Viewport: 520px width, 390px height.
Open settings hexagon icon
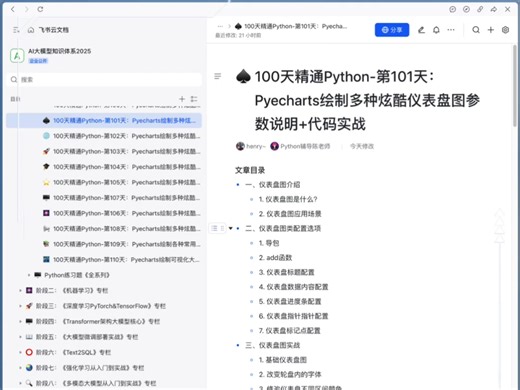[505, 30]
